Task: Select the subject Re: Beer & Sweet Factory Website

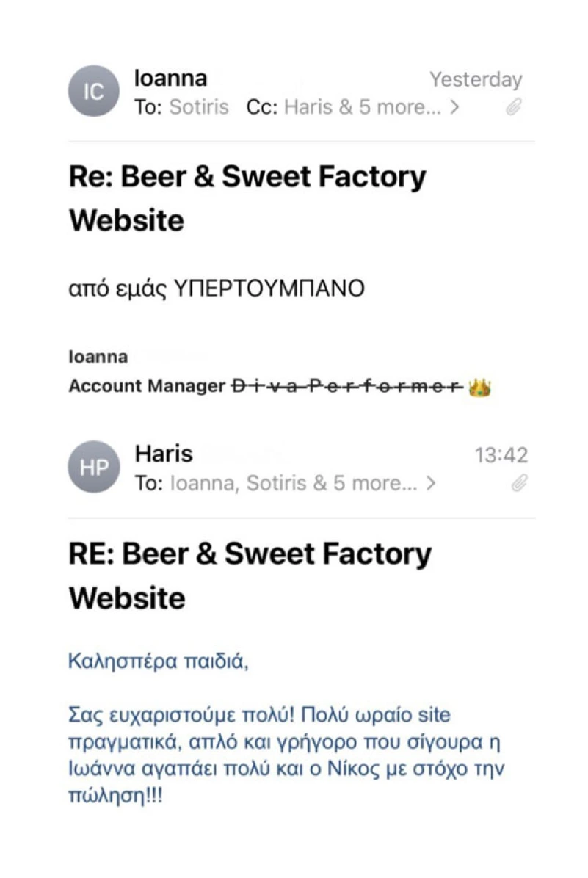Action: point(247,198)
